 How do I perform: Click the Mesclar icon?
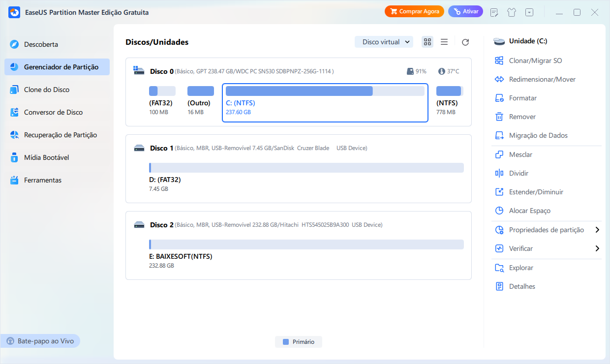tap(499, 154)
